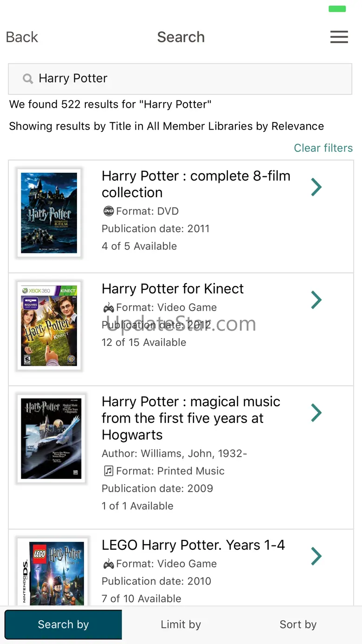The image size is (362, 644).
Task: Open Harry Potter 8-film collection chevron
Action: (x=317, y=187)
